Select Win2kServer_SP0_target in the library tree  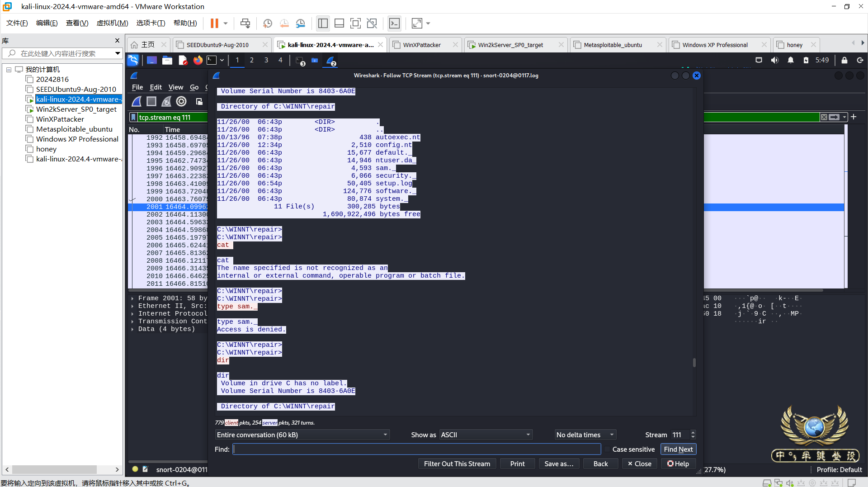click(x=76, y=109)
